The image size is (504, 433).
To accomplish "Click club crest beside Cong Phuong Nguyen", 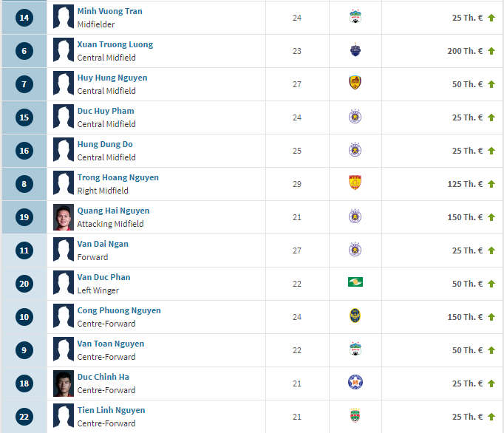I will (355, 317).
